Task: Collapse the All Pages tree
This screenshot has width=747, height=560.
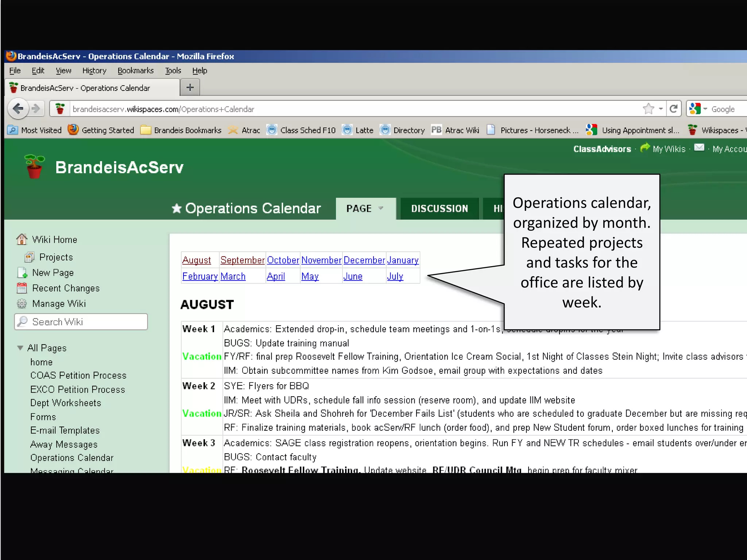Action: 20,348
